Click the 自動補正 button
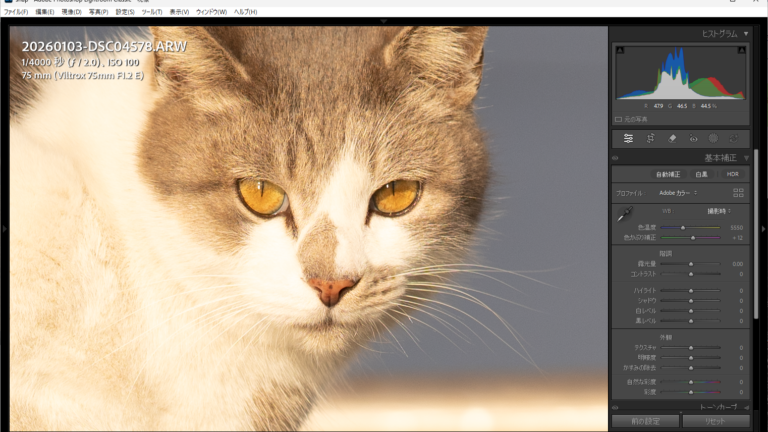 667,174
